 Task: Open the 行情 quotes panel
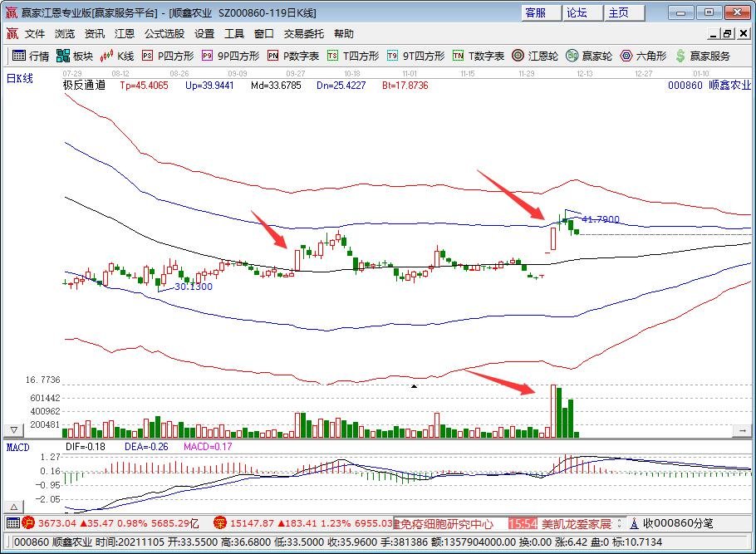click(33, 56)
